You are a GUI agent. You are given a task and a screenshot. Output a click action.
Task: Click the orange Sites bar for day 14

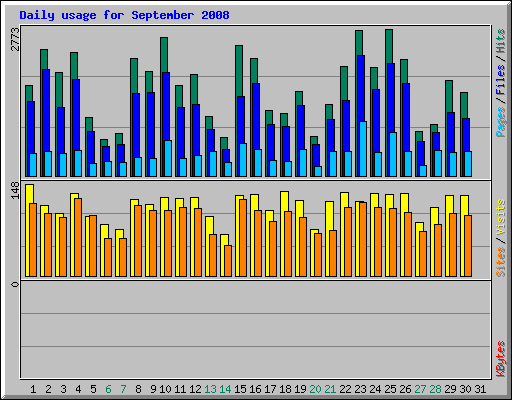tap(228, 261)
